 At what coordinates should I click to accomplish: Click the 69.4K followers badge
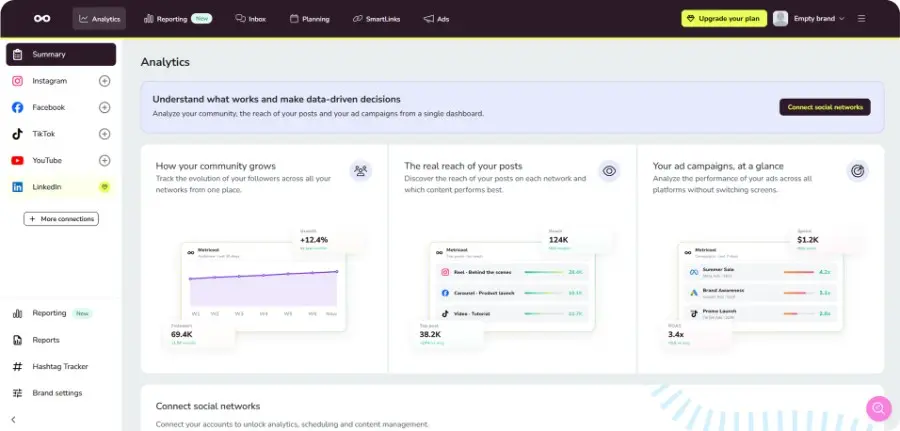point(198,333)
